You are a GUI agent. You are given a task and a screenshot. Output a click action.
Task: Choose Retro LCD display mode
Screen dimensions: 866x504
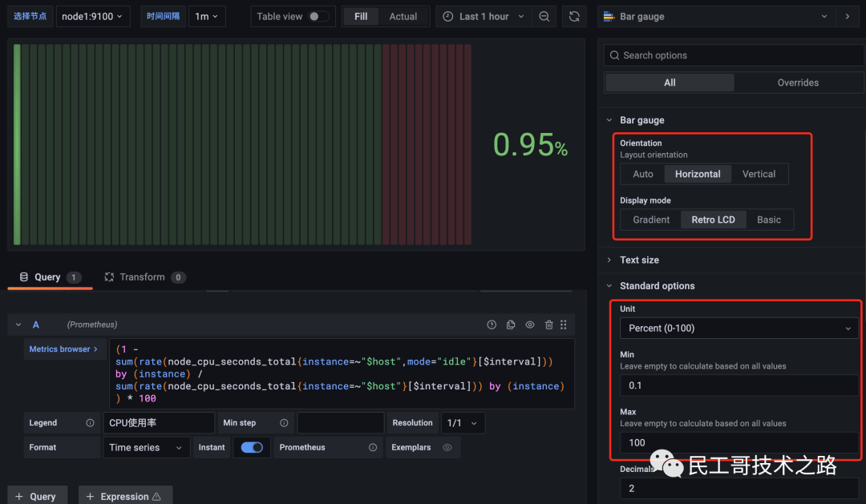[713, 220]
